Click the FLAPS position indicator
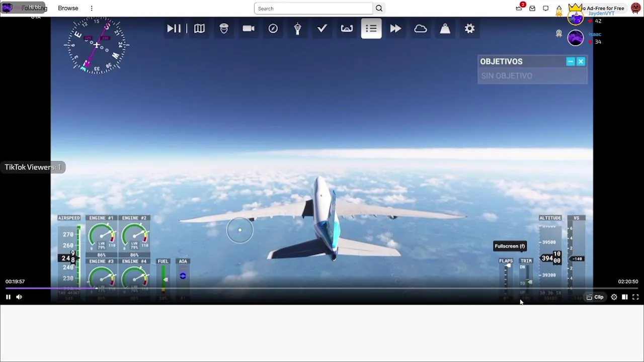The width and height of the screenshot is (644, 362). tap(506, 280)
